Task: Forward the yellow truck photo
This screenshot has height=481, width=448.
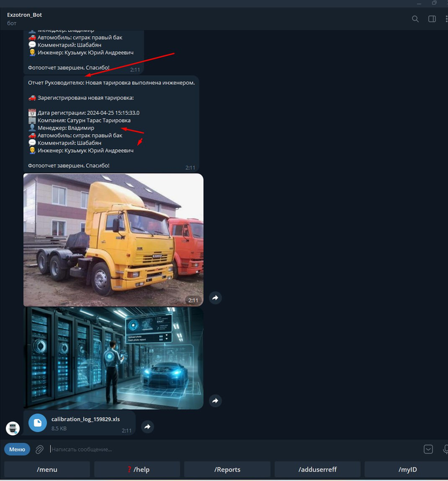Action: (215, 298)
